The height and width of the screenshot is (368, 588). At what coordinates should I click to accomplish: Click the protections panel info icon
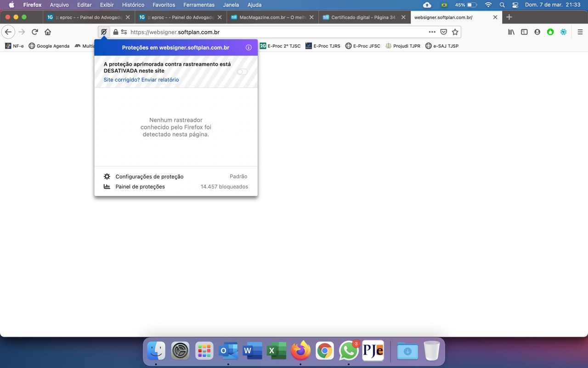(x=249, y=47)
